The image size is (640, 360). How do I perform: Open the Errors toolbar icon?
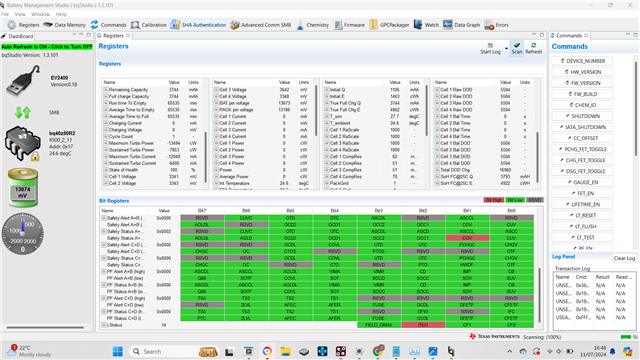pos(496,25)
